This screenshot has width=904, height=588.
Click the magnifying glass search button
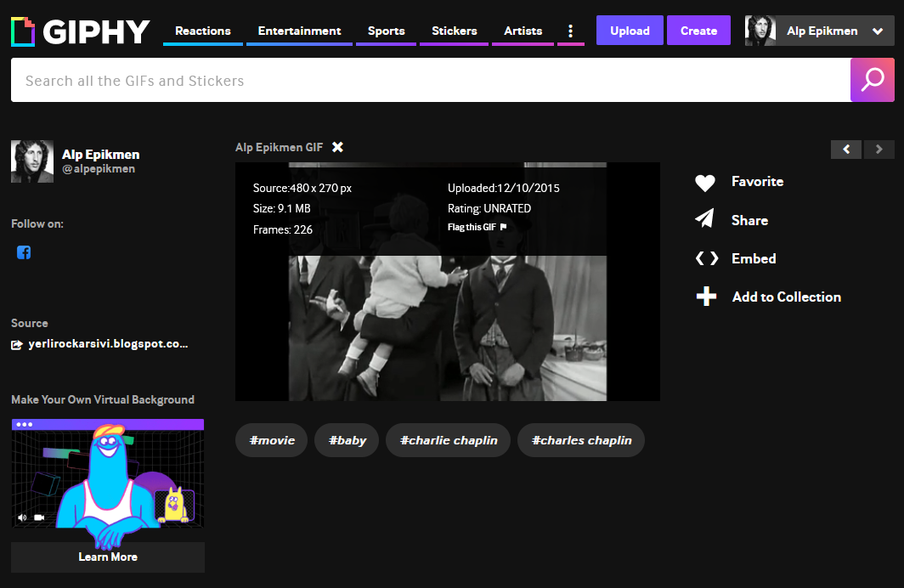pyautogui.click(x=873, y=80)
